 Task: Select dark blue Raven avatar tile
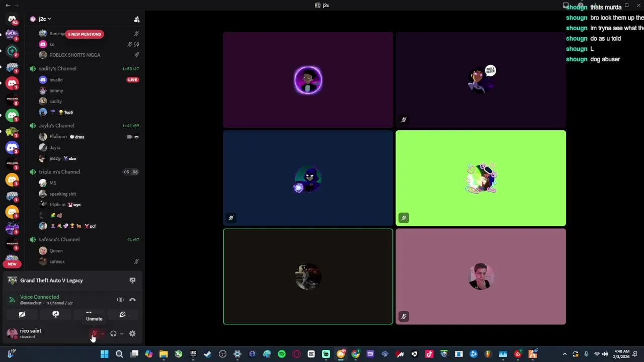coord(308,178)
